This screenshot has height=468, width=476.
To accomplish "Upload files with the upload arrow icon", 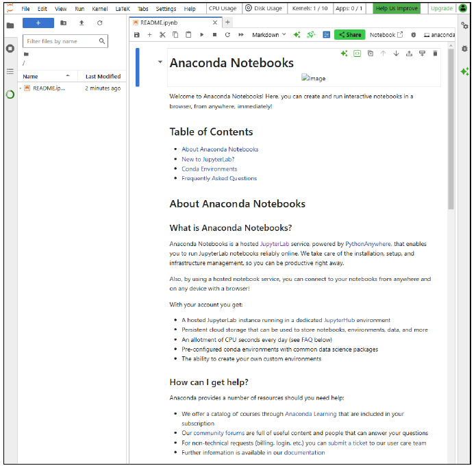I will point(82,23).
